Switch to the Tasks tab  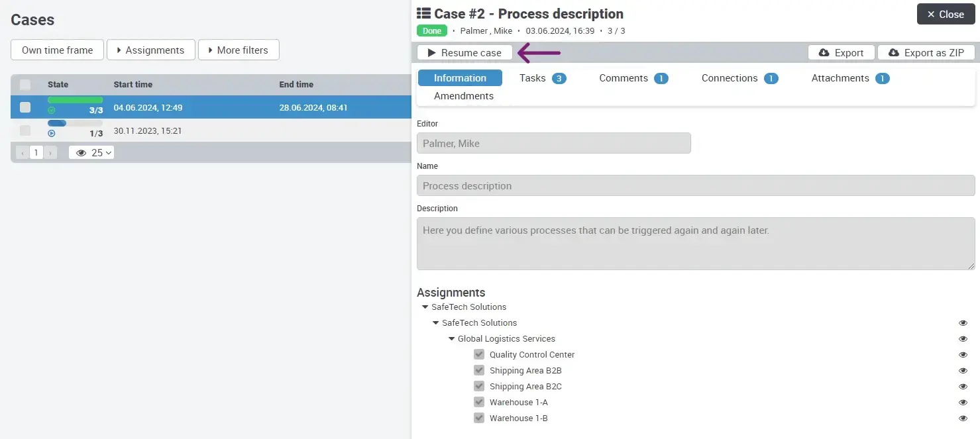point(541,78)
